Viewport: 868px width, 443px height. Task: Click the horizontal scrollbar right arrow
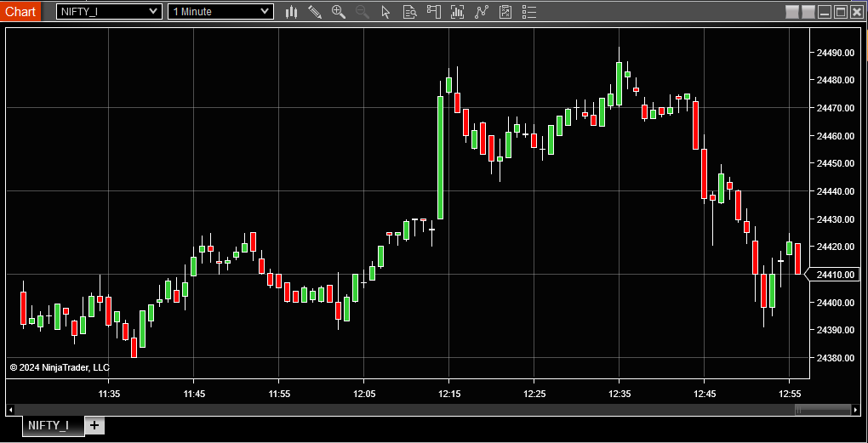(857, 410)
